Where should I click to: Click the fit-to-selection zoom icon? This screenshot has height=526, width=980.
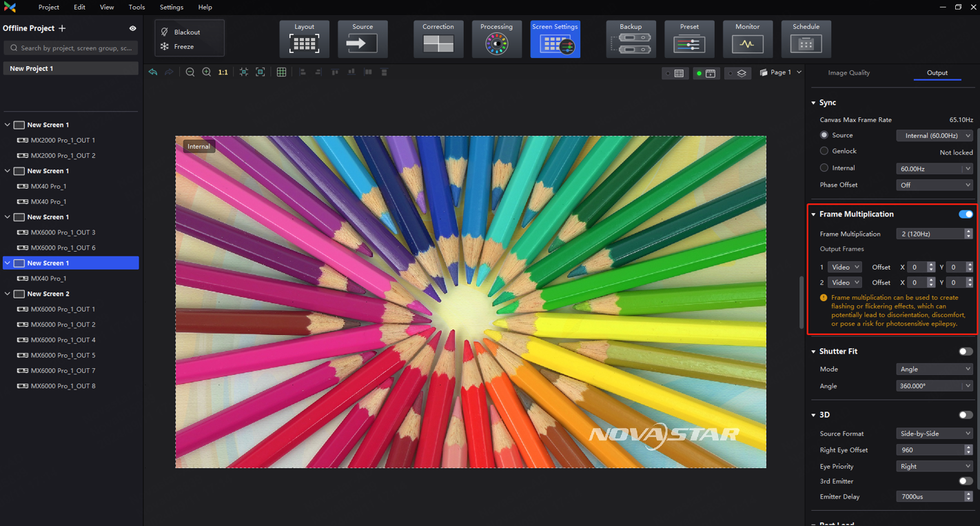(x=244, y=72)
